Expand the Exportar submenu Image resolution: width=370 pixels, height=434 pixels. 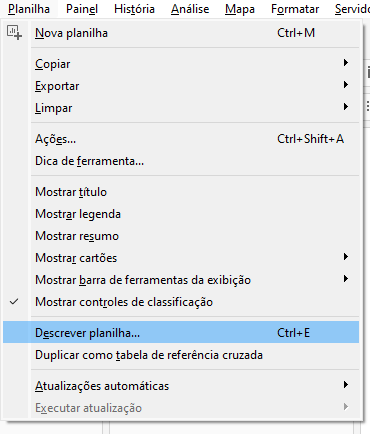pos(181,86)
